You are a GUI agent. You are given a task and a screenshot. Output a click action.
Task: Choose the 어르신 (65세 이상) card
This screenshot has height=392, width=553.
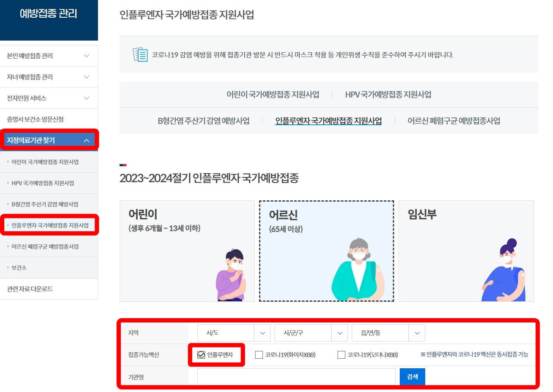pyautogui.click(x=326, y=251)
